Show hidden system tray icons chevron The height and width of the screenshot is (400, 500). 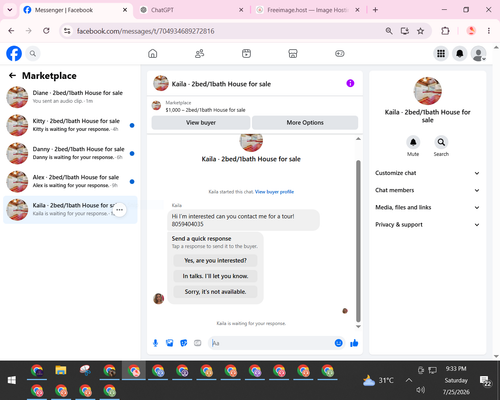click(409, 380)
